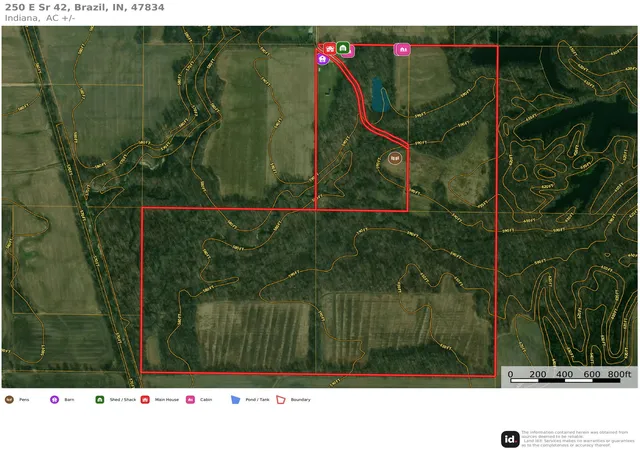Click the brown Pens map marker
Screen dimensions: 640x450
tap(394, 158)
